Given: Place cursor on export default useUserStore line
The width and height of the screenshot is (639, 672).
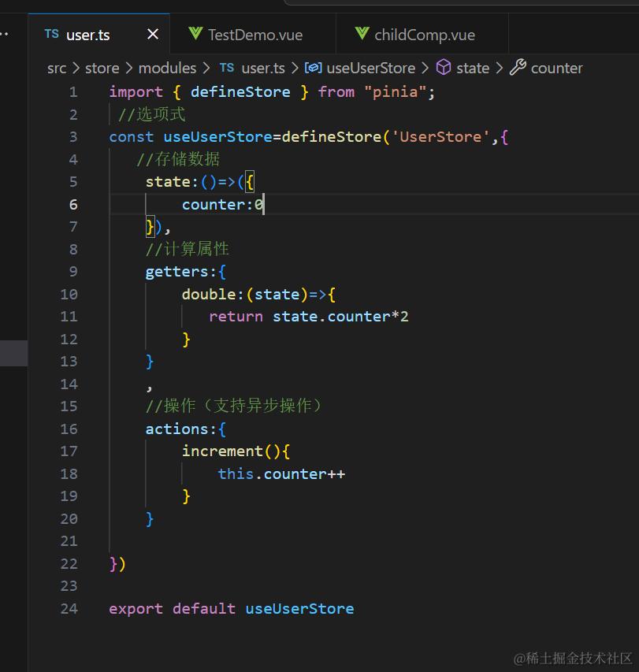Looking at the screenshot, I should point(232,608).
